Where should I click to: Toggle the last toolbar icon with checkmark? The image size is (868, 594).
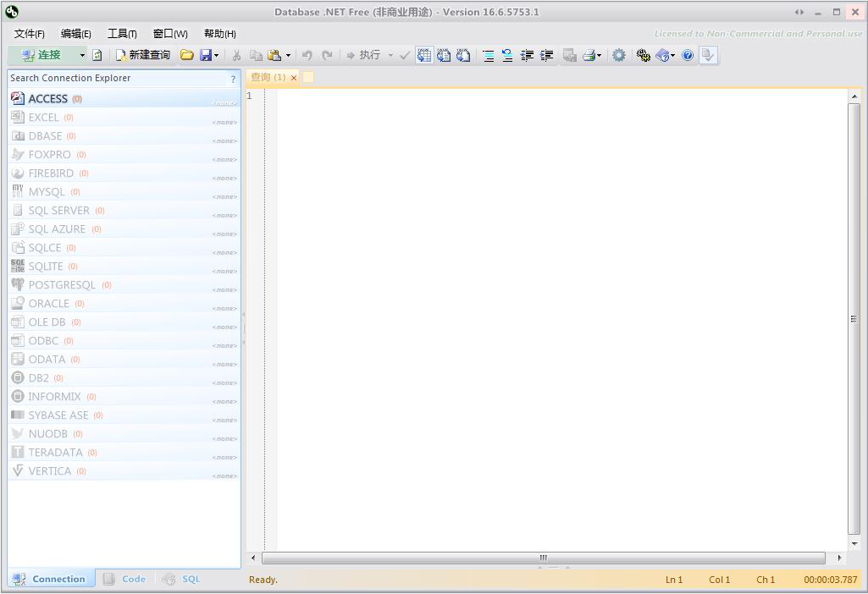pos(709,55)
